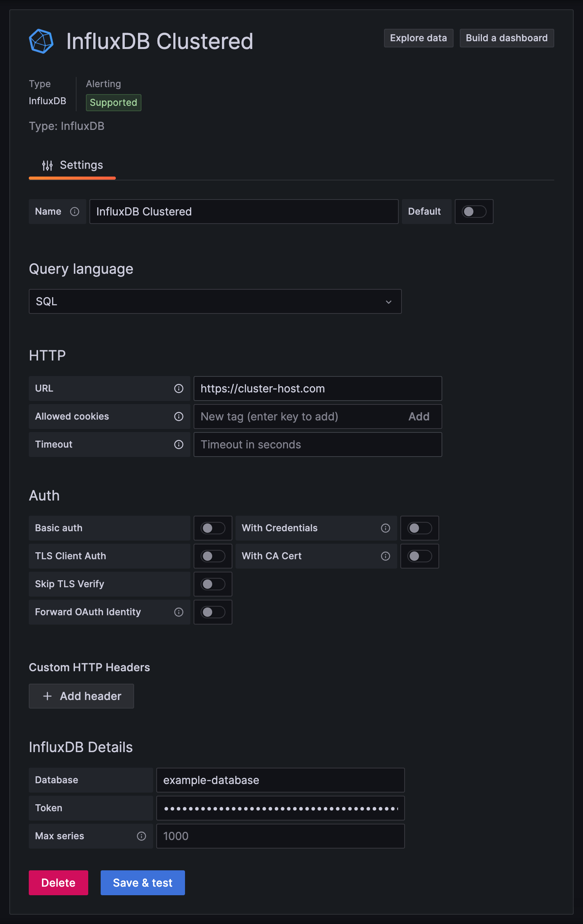Toggle Basic auth on
583x924 pixels.
tap(213, 528)
